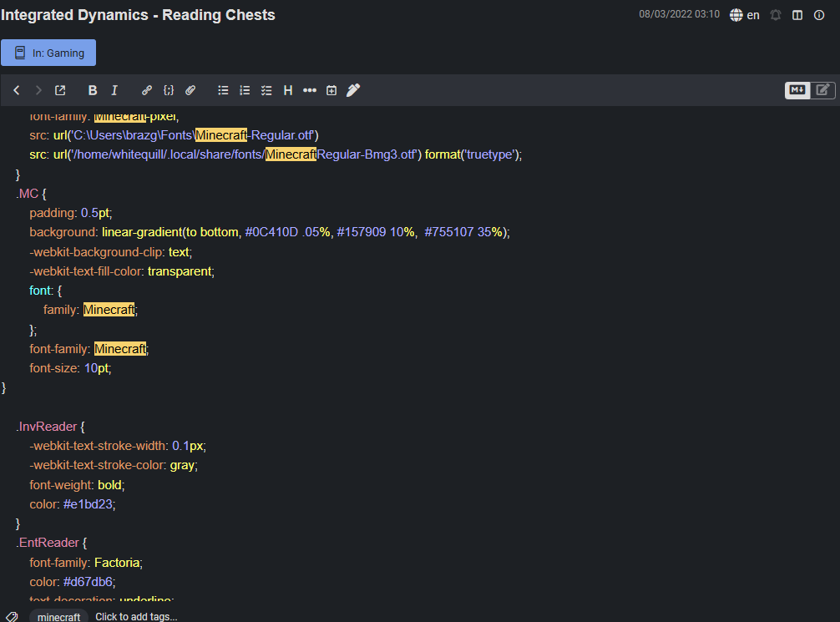
Task: Toggle the editor split layout
Action: (797, 15)
